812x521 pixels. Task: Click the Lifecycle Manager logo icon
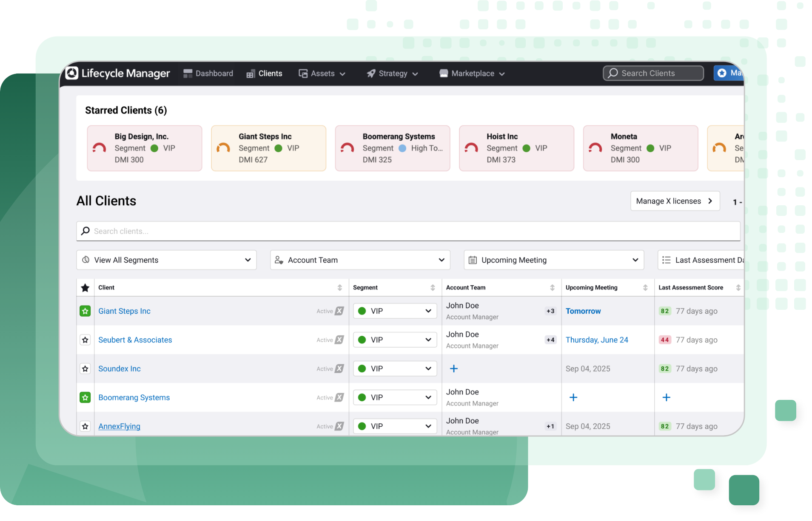(x=72, y=73)
